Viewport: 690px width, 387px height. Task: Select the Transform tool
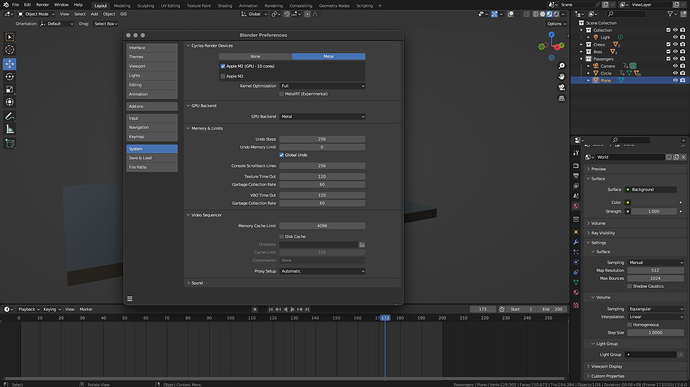coord(10,102)
